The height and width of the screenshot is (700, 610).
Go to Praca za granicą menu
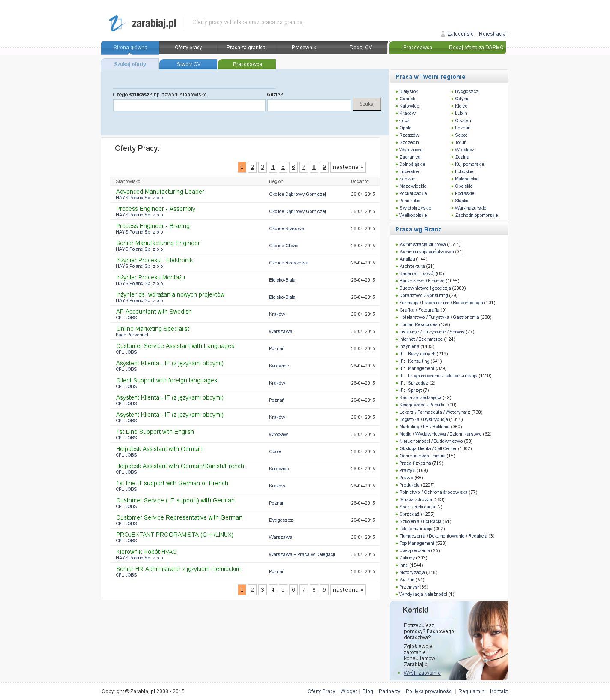coord(246,48)
